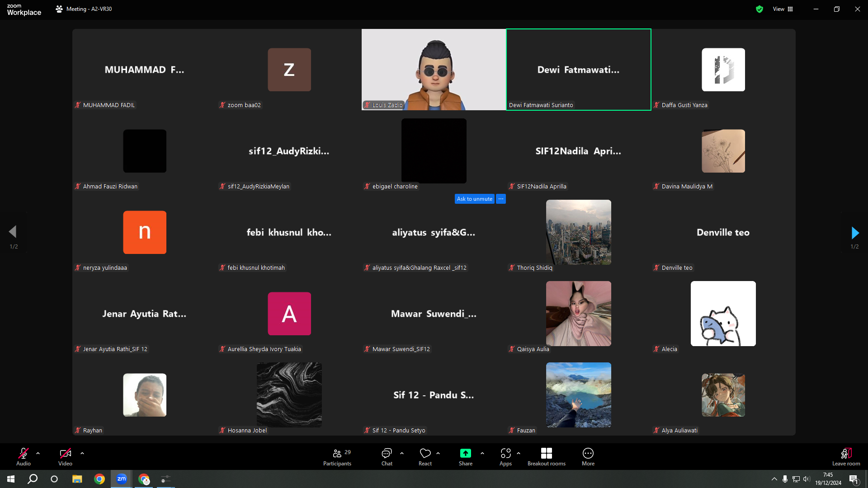
Task: Click the microphone in-use tray icon
Action: click(785, 479)
